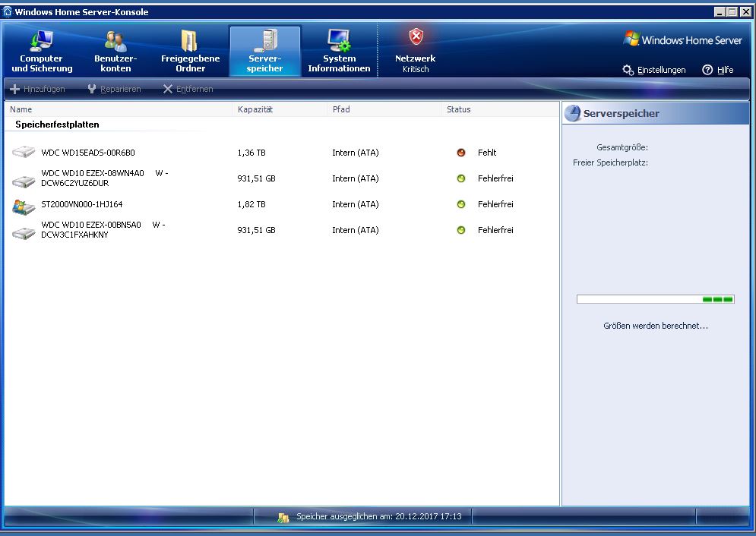Open Einstellungen settings
The image size is (756, 536).
(x=654, y=70)
